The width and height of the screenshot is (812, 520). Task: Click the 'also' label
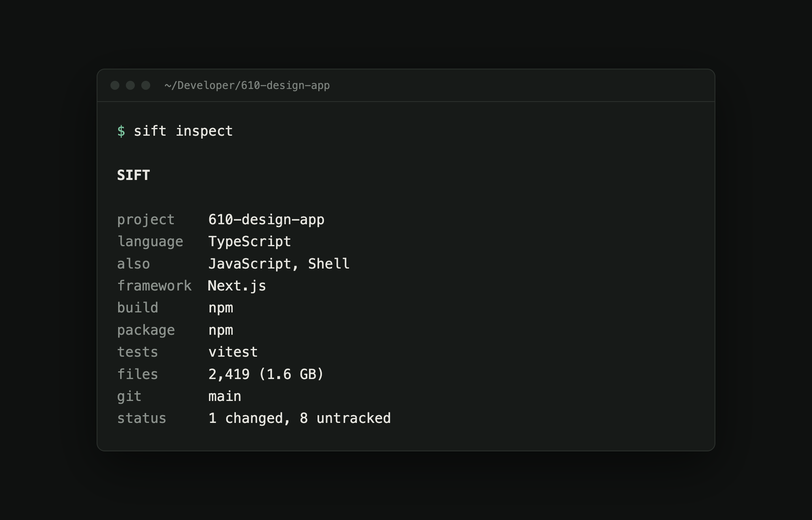pyautogui.click(x=134, y=264)
